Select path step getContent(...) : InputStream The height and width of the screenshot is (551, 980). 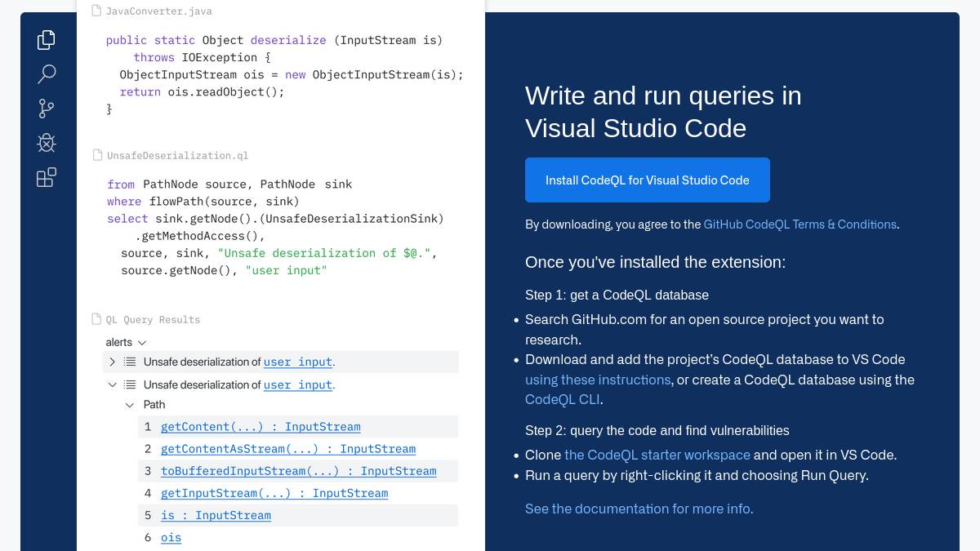(261, 426)
